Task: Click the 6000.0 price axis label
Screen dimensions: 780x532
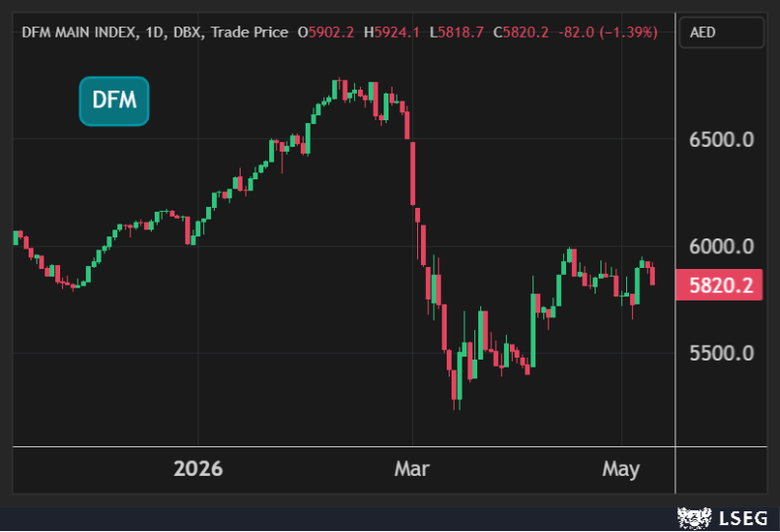Action: [721, 246]
